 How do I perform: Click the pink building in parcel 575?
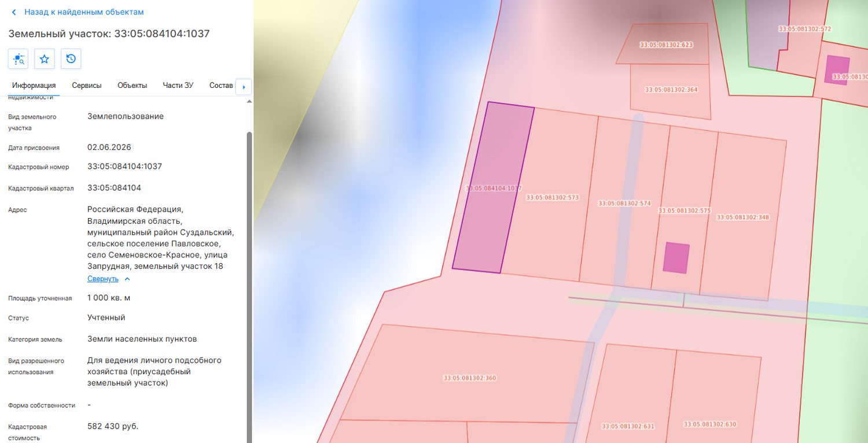(676, 258)
